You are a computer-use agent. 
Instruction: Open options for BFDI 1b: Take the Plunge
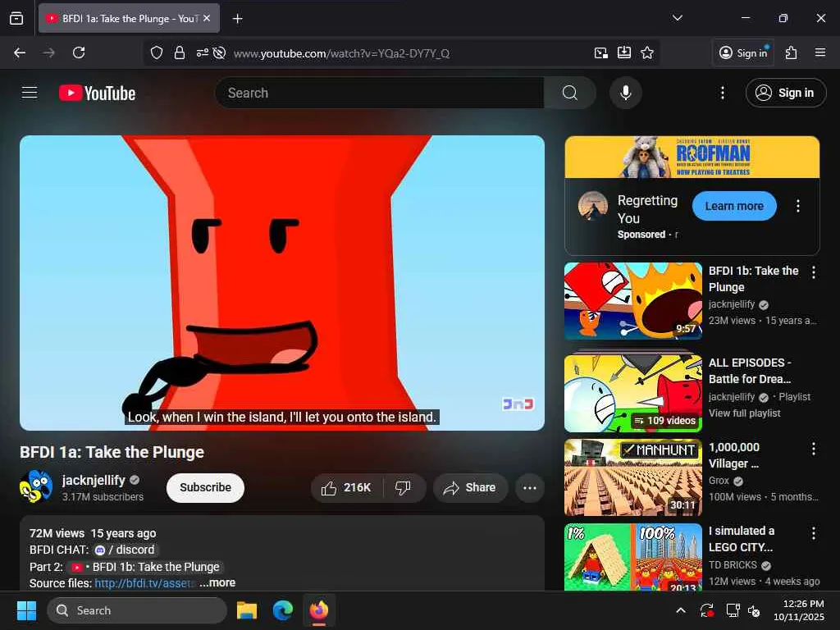813,272
